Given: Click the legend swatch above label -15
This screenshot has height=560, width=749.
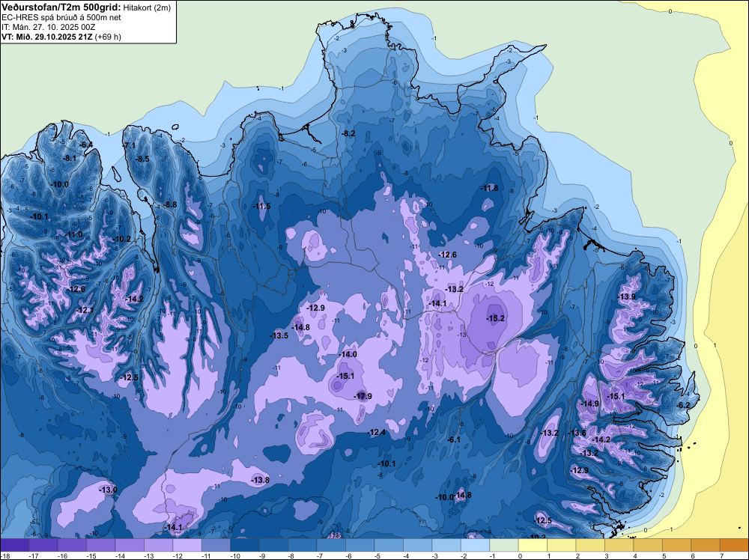Looking at the screenshot, I should pyautogui.click(x=101, y=545).
